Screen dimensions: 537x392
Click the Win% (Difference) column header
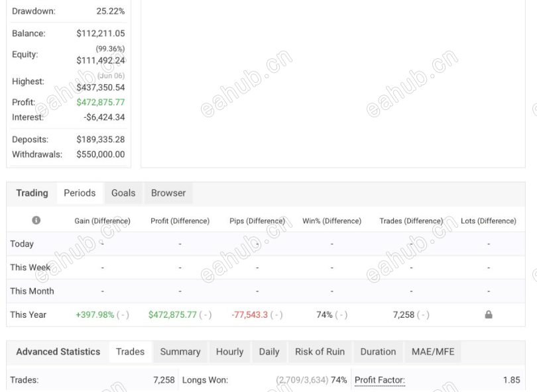pos(332,221)
